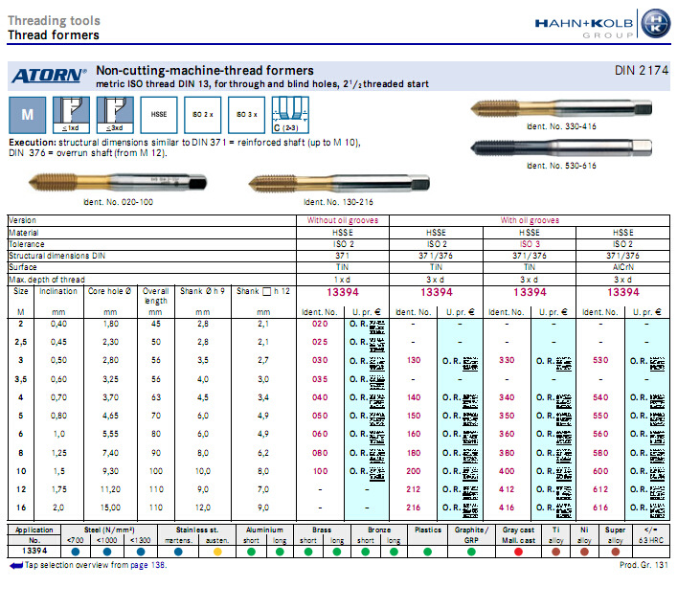This screenshot has height=609, width=700.
Task: Click inclination value '1,25' for M8
Action: [58, 453]
